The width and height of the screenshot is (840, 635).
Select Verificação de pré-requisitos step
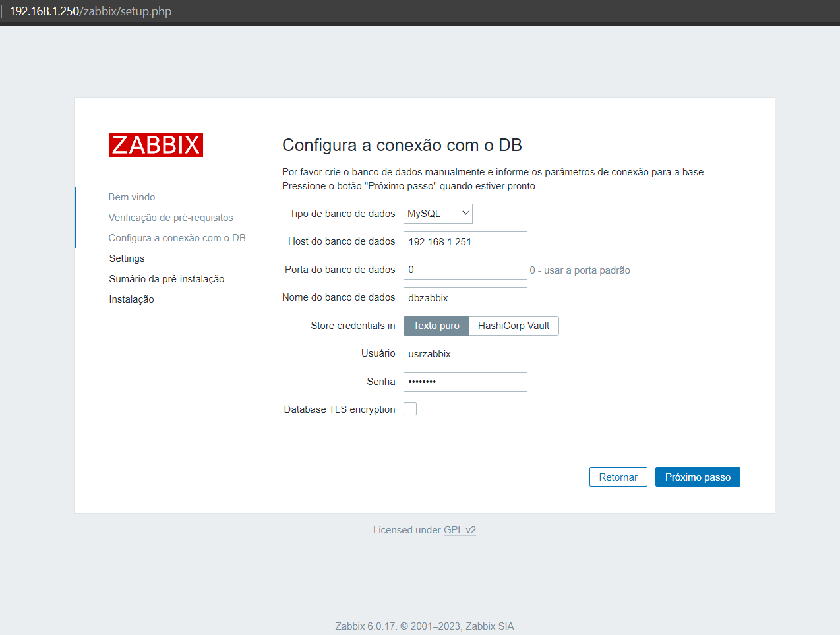pyautogui.click(x=171, y=218)
